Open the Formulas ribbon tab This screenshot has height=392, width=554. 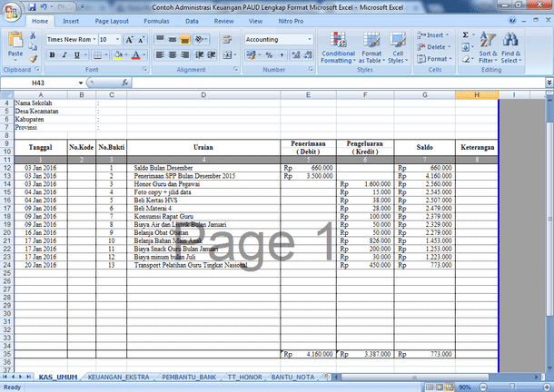pyautogui.click(x=156, y=21)
